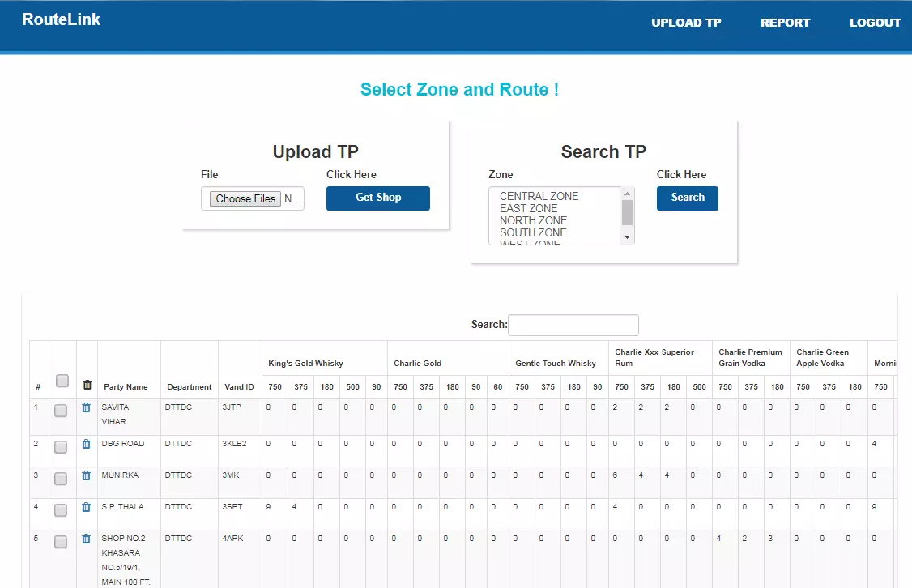Viewport: 912px width, 588px height.
Task: Choose NORTH ZONE from the Zone list
Action: [x=533, y=220]
